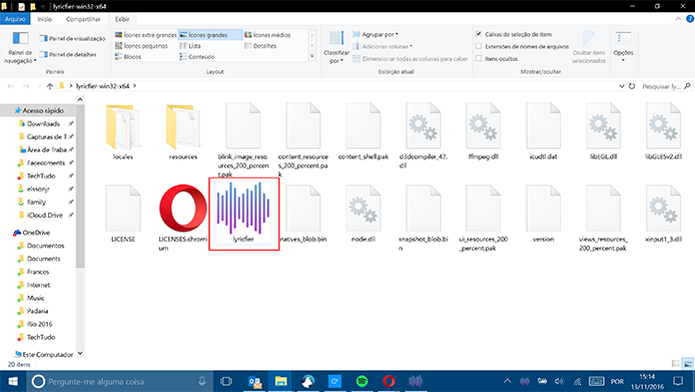Screen dimensions: 695x392
Task: Select the snapshot_blob.bin file icon
Action: 423,208
